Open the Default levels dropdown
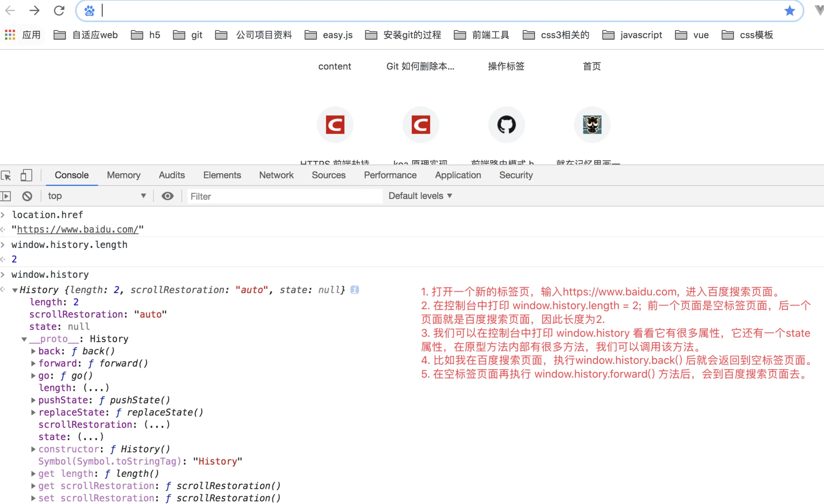Image resolution: width=824 pixels, height=504 pixels. [x=420, y=196]
